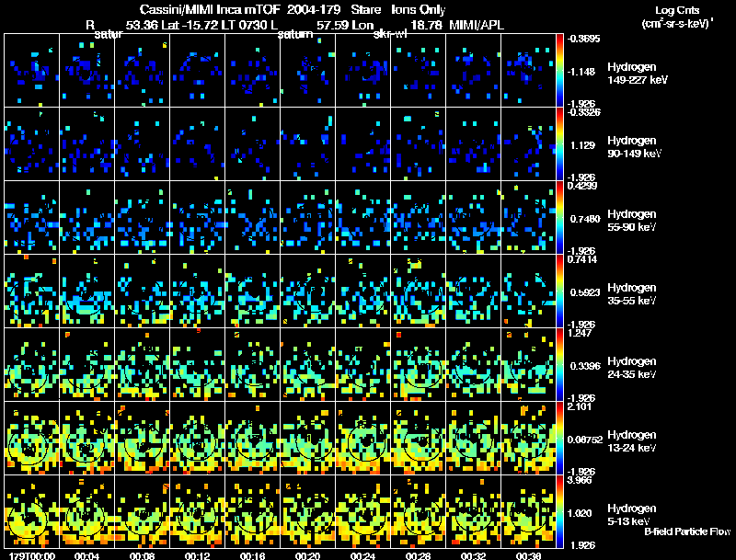Click the 00:32 time axis label
This screenshot has height=560, width=736.
(473, 555)
